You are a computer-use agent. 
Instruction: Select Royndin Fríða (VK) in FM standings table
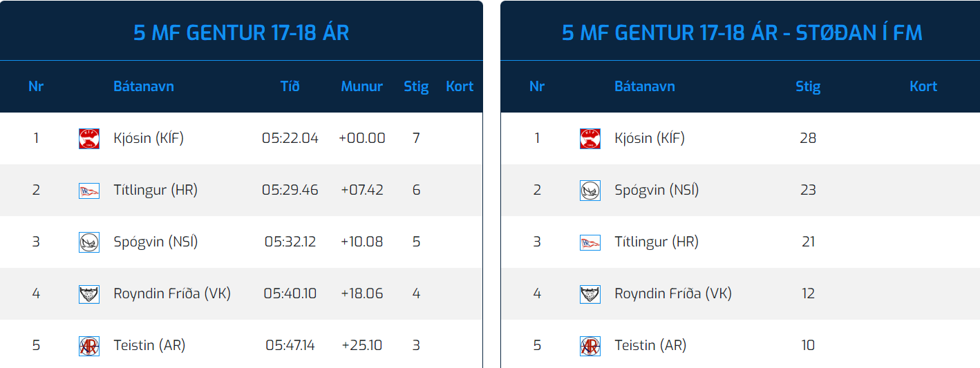tap(673, 293)
